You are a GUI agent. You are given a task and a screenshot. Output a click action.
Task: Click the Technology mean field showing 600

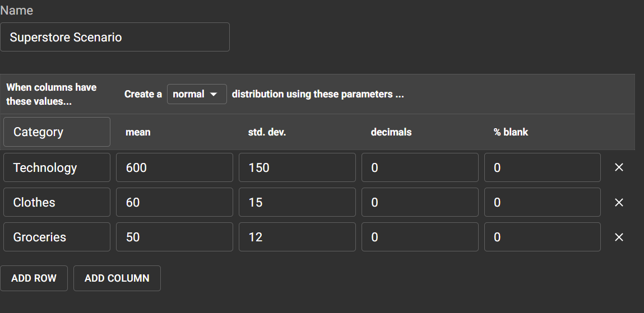(174, 167)
